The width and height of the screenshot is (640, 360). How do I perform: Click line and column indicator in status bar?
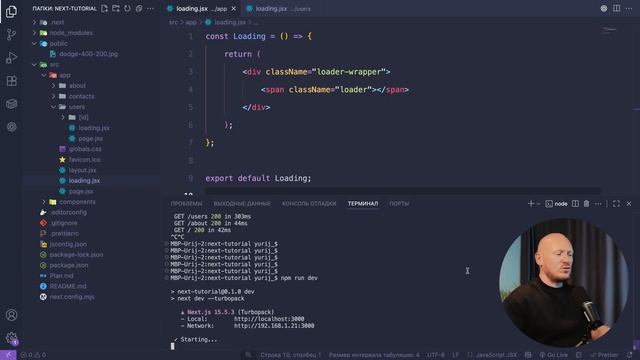tap(291, 355)
